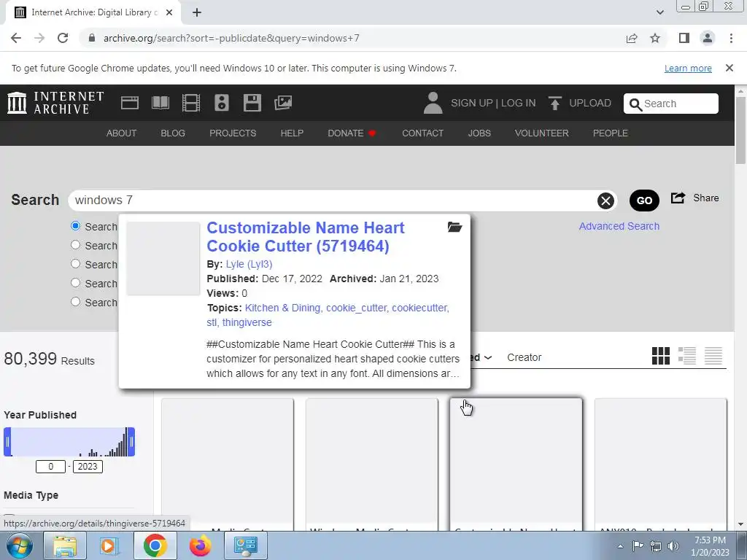The width and height of the screenshot is (747, 560).
Task: Open Windows Explorer from taskbar
Action: (x=65, y=545)
